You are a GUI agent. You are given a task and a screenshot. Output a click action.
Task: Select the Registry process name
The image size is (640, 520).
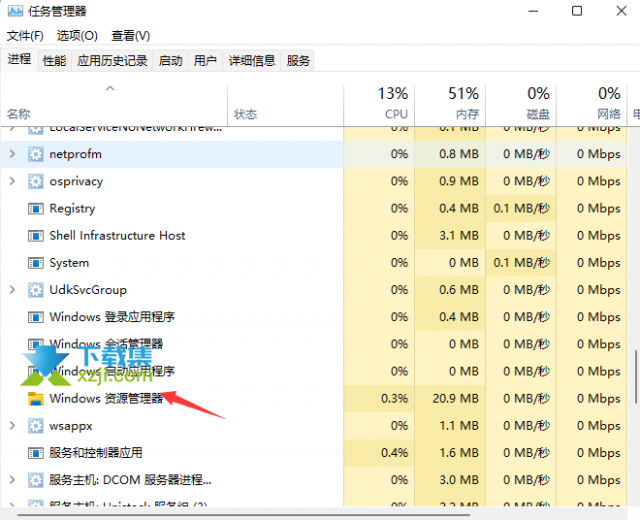coord(72,209)
